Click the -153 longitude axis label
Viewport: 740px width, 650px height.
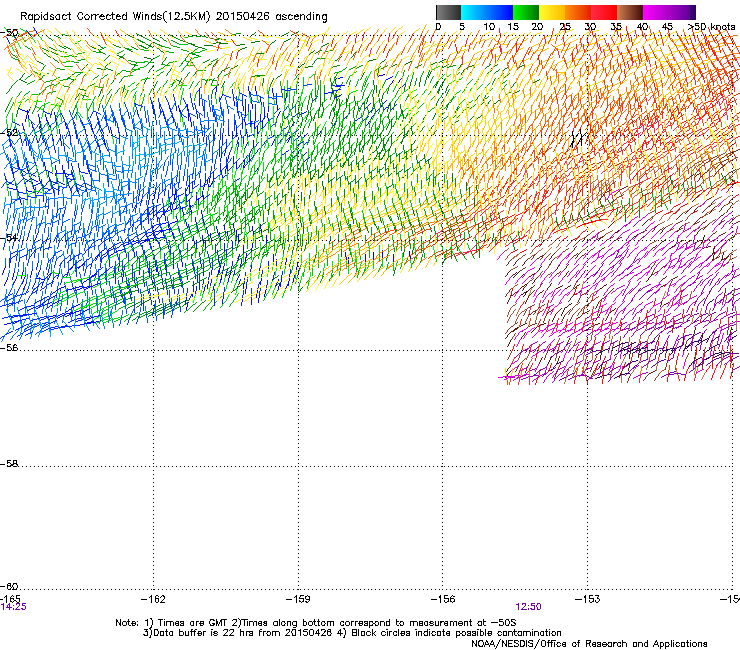coord(588,599)
